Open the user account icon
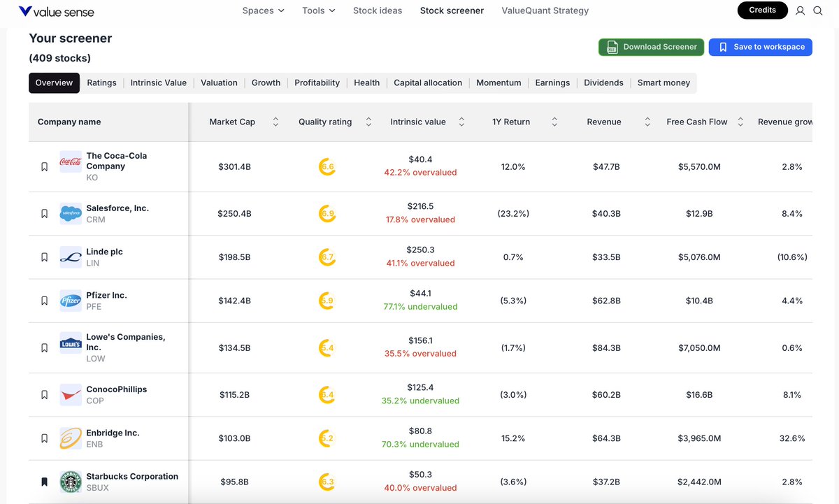The width and height of the screenshot is (839, 504). [801, 10]
